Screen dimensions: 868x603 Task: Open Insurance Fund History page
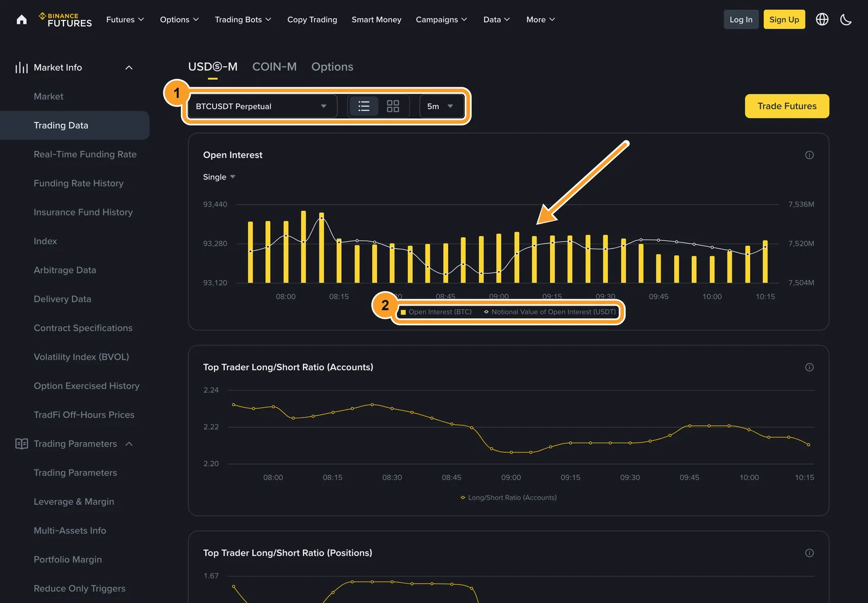(83, 212)
